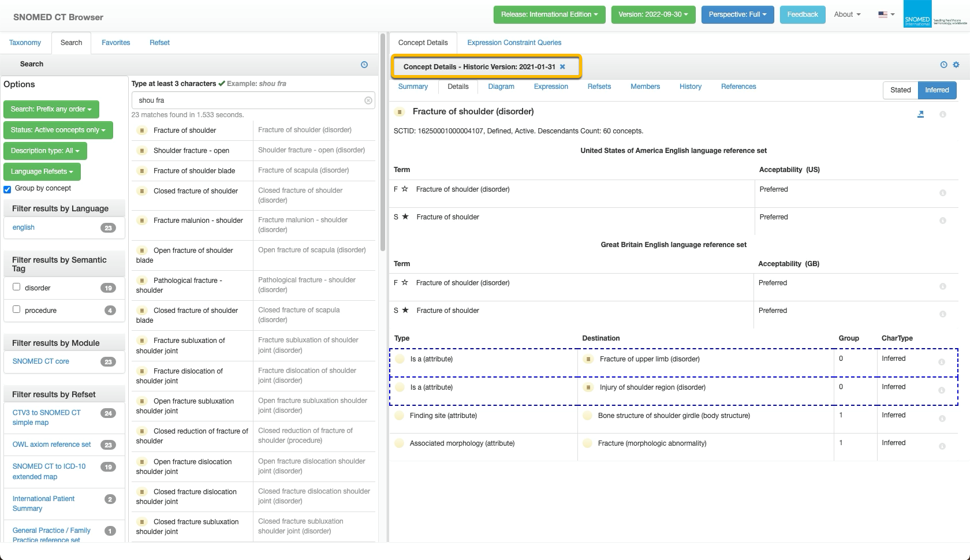Screen dimensions: 970x560
Task: Open the About menu
Action: click(847, 14)
